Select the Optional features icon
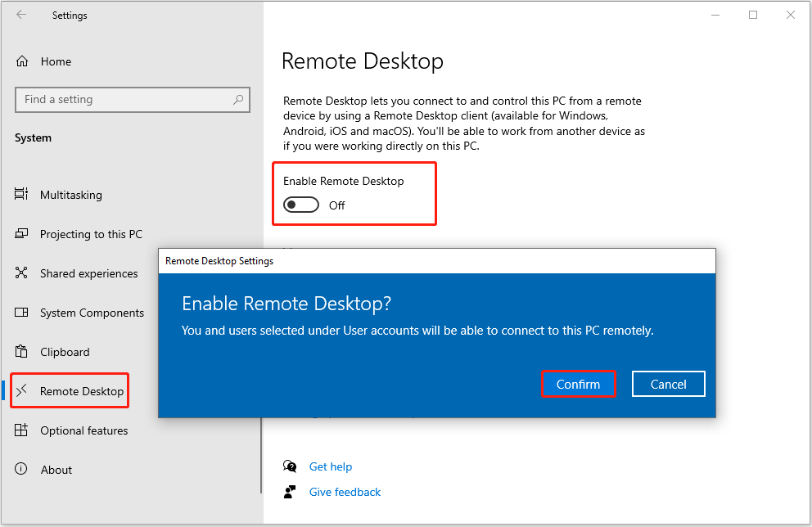Image resolution: width=812 pixels, height=527 pixels. [x=20, y=430]
